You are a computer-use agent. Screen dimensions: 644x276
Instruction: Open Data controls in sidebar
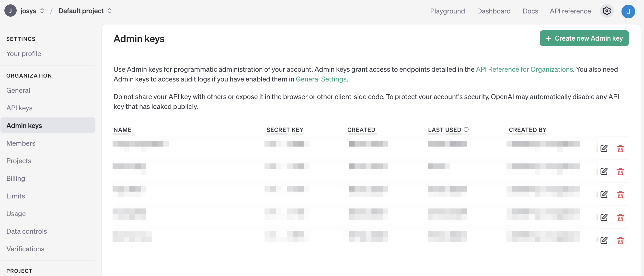tap(26, 231)
